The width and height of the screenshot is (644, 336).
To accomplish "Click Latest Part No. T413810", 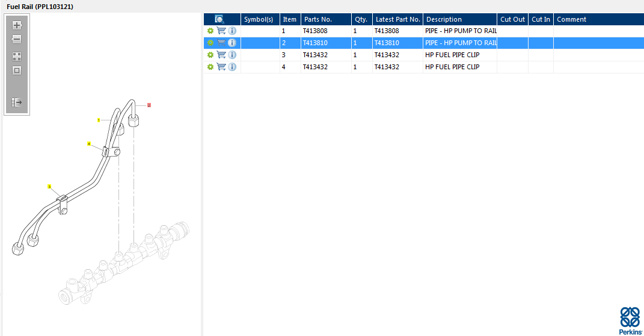I will point(387,43).
